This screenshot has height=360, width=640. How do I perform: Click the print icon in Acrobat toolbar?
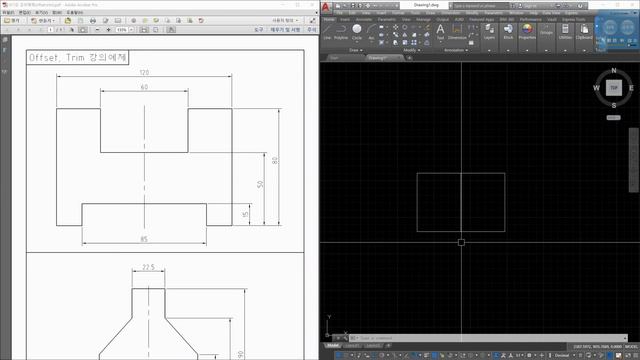[x=93, y=20]
